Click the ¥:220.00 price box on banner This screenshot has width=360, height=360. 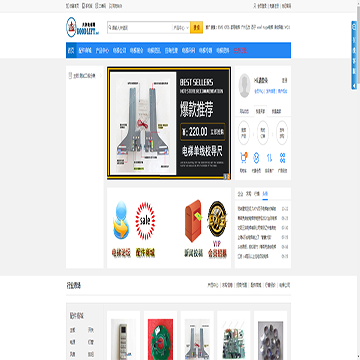click(203, 132)
